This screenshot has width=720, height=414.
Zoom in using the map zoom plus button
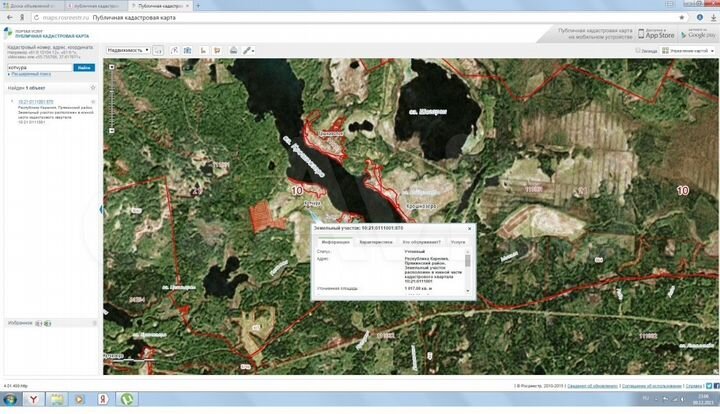coord(113,67)
